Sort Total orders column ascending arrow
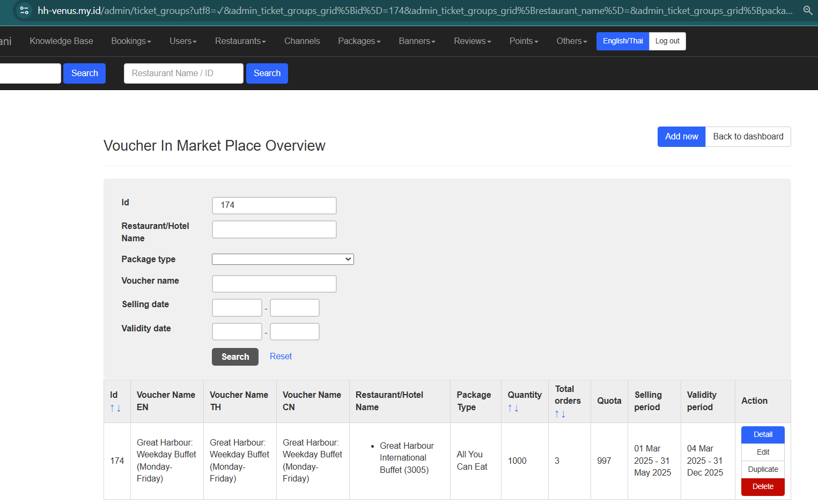The width and height of the screenshot is (818, 504). click(x=557, y=414)
